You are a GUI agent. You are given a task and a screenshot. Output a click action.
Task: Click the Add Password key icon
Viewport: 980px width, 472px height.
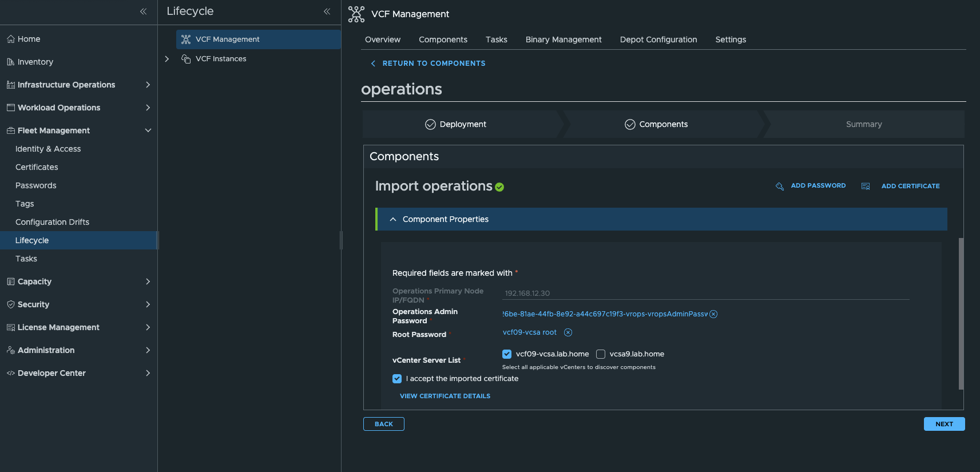(x=779, y=187)
